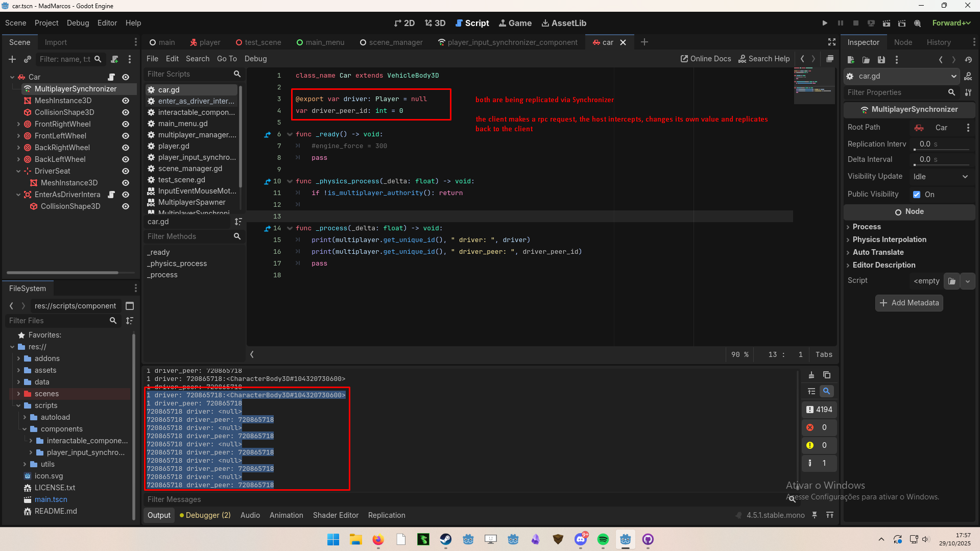Run the project with the Play button
The image size is (980, 551).
click(x=825, y=23)
